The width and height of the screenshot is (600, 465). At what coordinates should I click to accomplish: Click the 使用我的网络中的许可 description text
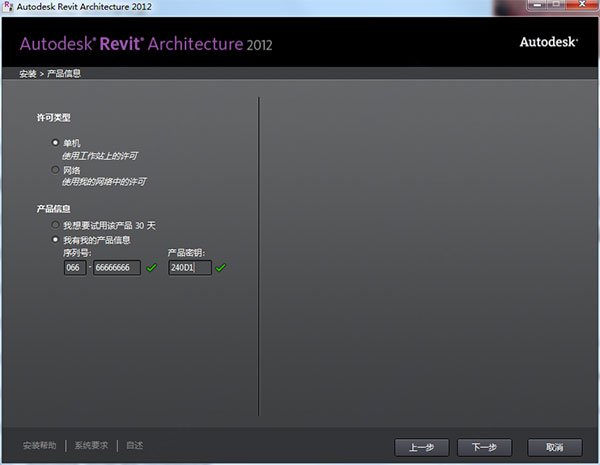point(104,182)
